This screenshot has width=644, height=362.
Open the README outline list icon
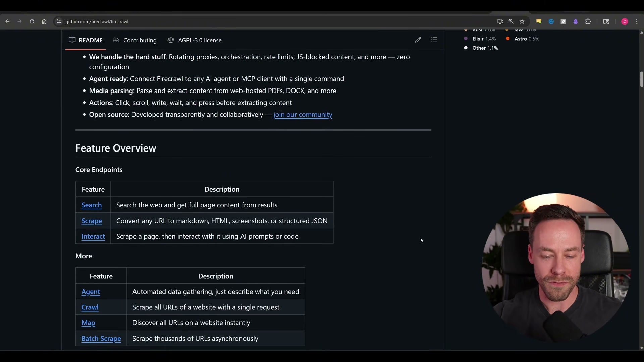pyautogui.click(x=434, y=40)
